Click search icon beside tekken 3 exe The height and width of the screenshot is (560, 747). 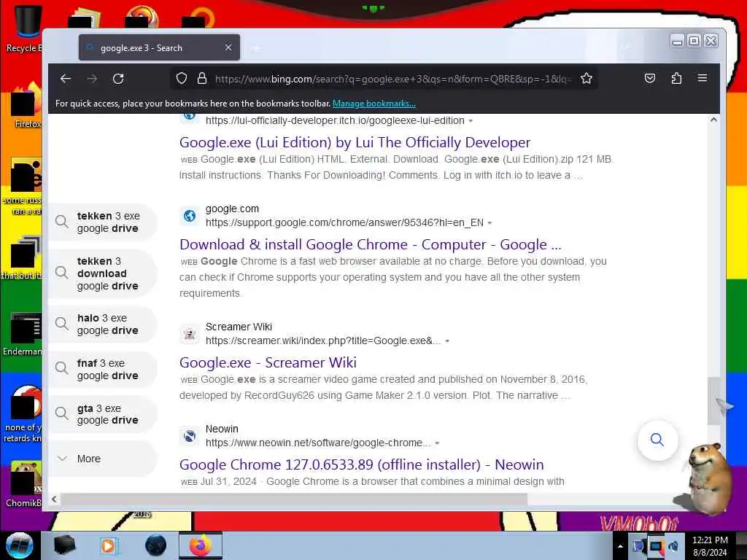coord(61,222)
